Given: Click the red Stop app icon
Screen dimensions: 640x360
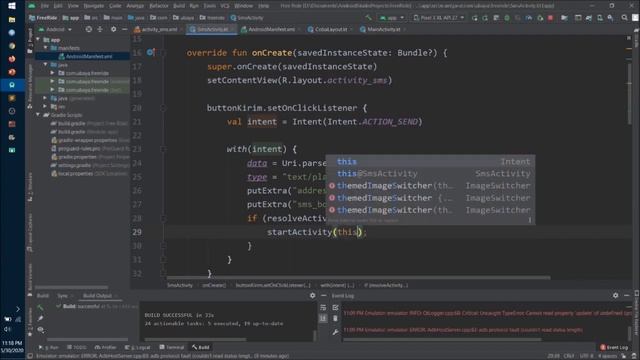Looking at the screenshot, I should (550, 18).
